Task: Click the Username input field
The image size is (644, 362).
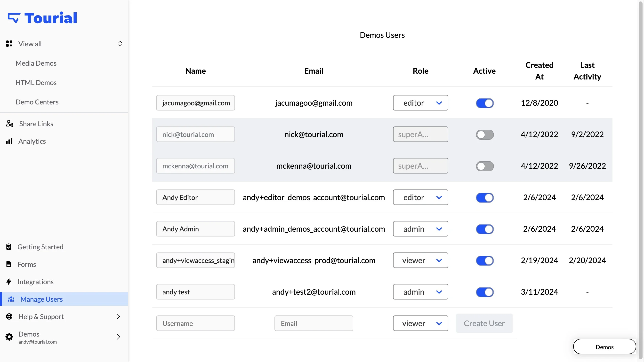Action: pyautogui.click(x=195, y=323)
